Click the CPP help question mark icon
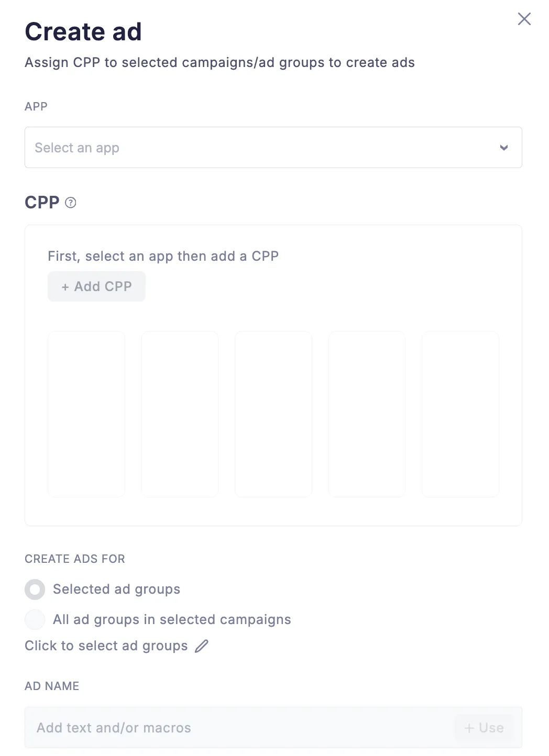The image size is (549, 756). 71,202
